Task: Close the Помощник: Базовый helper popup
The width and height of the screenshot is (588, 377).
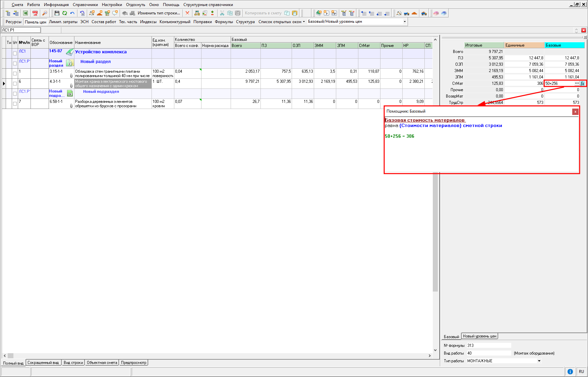Action: point(575,112)
